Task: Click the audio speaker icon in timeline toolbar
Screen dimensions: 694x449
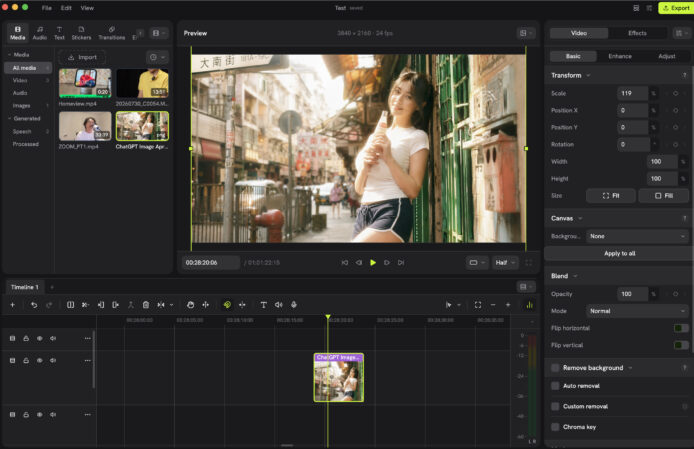Action: point(278,305)
